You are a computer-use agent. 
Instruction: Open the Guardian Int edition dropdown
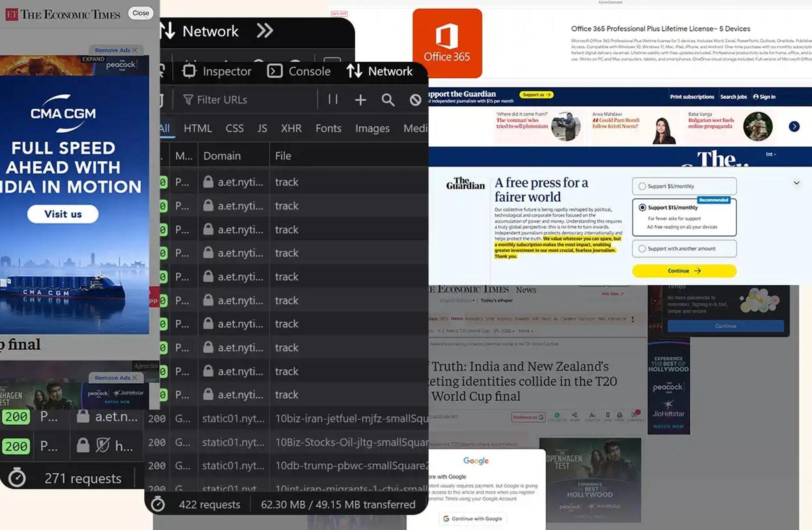coord(771,154)
